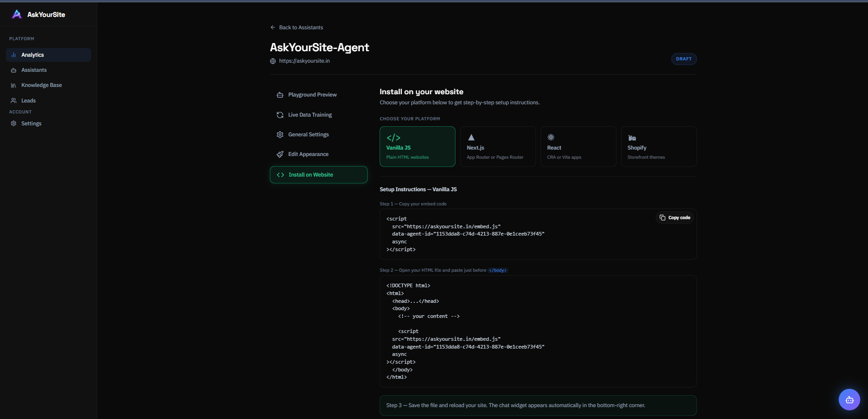868x419 pixels.
Task: Click the globe icon next to the website URL
Action: coord(273,61)
